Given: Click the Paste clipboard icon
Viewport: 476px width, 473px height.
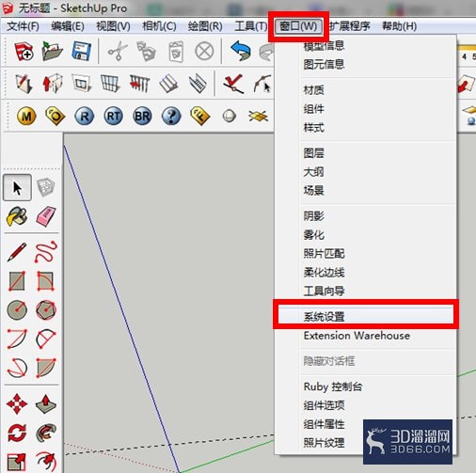Looking at the screenshot, I should tap(176, 52).
